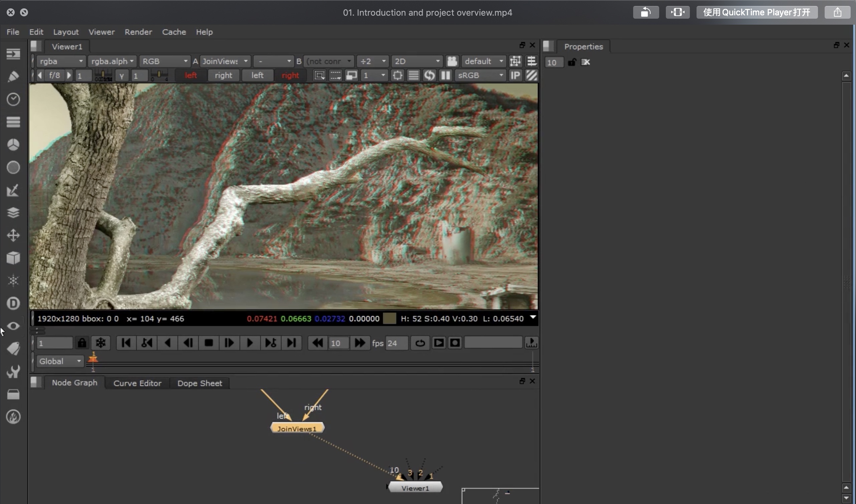Open the Time nodes clock icon
Viewport: 856px width, 504px height.
coord(13,99)
